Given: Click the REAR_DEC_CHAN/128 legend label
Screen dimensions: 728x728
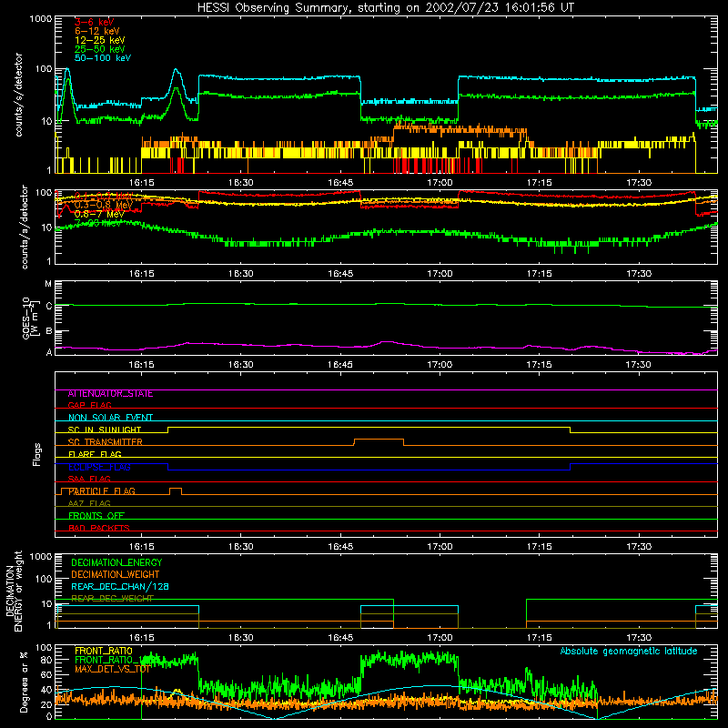Looking at the screenshot, I should click(x=120, y=587).
